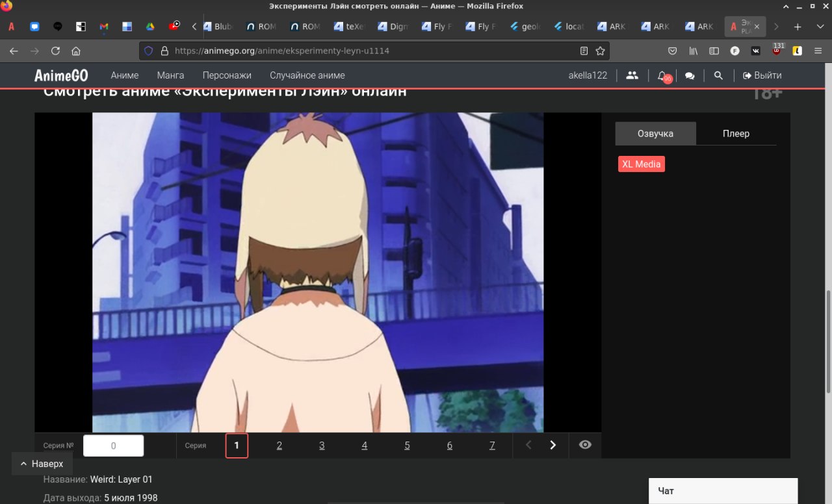The width and height of the screenshot is (832, 504).
Task: Close the active AnimeGO tab
Action: click(x=757, y=27)
